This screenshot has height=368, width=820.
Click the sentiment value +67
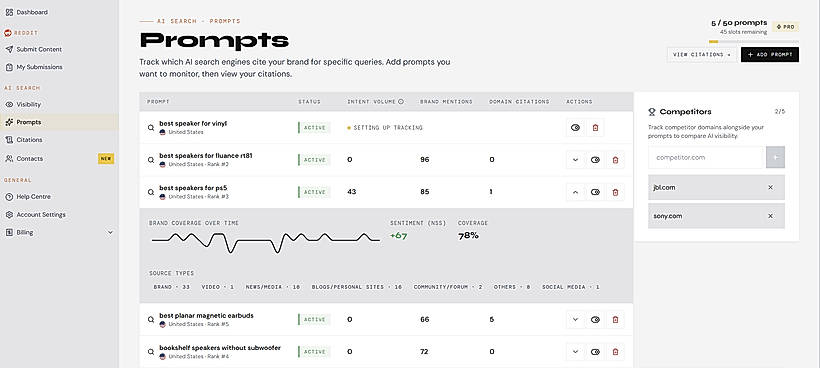(x=398, y=236)
